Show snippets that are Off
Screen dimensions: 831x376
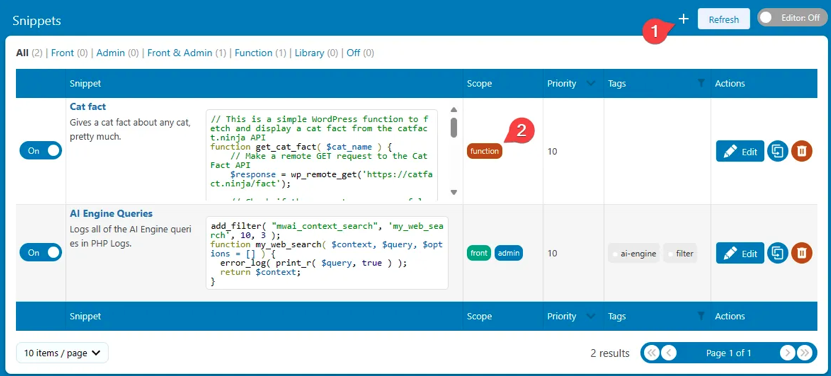click(353, 53)
